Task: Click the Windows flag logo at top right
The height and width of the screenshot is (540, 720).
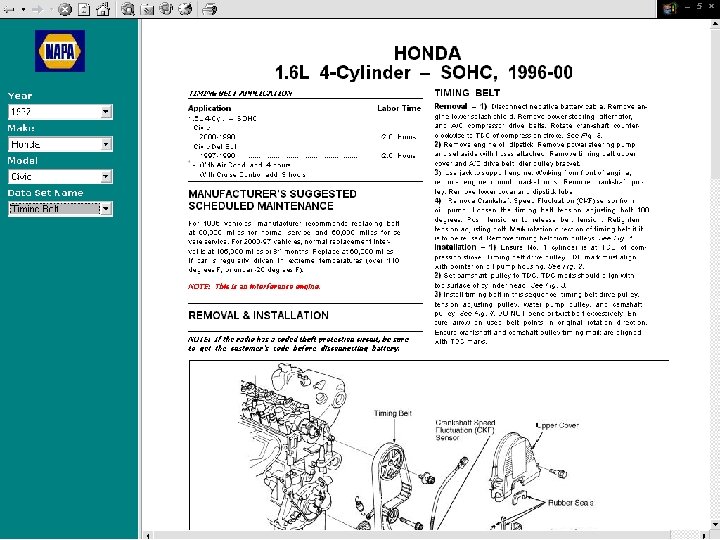Action: [x=670, y=9]
